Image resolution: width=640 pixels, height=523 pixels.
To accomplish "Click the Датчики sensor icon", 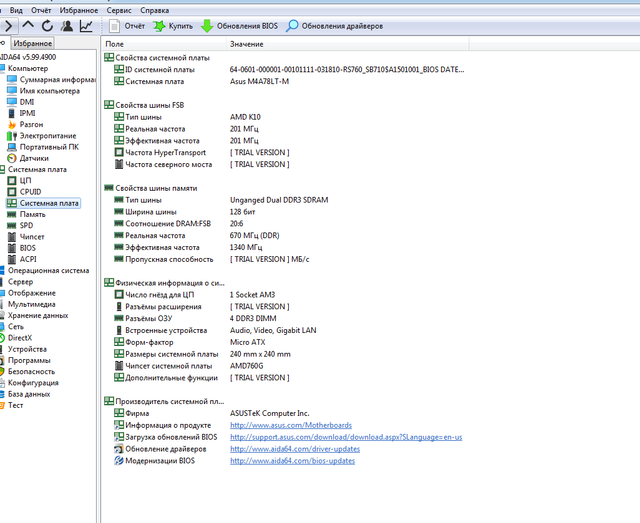I will click(12, 158).
